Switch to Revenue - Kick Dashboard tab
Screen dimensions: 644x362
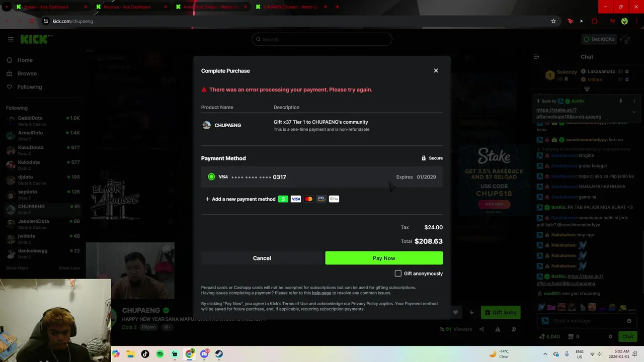tap(131, 7)
